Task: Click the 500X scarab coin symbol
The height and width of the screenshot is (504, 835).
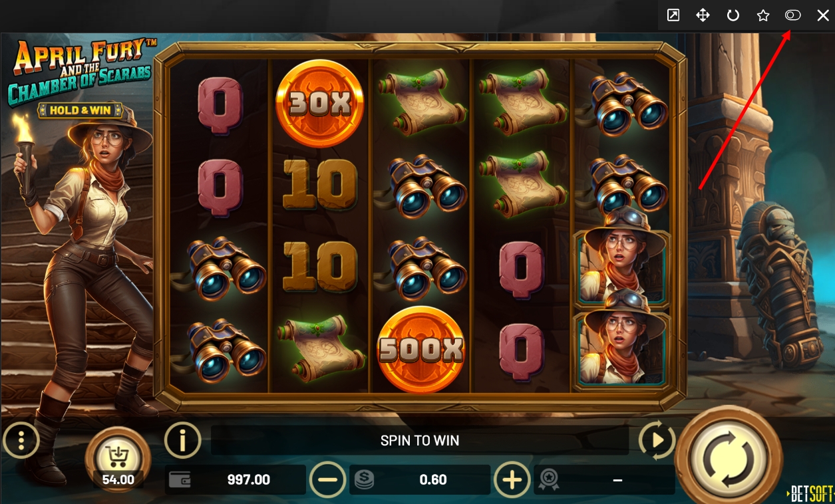Action: 420,349
